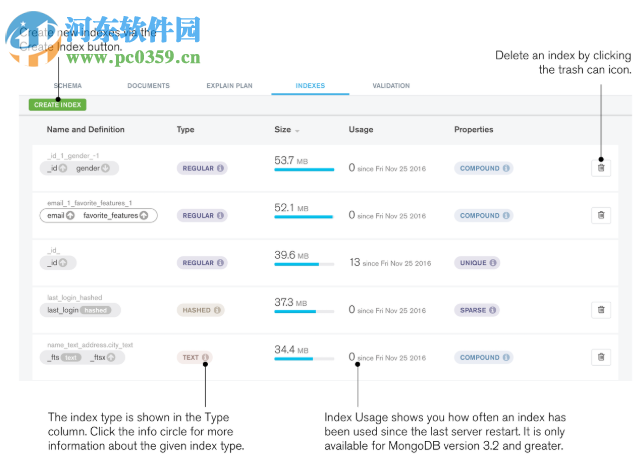
Task: Click the arrow icon next to favorite_features field
Action: click(x=144, y=215)
